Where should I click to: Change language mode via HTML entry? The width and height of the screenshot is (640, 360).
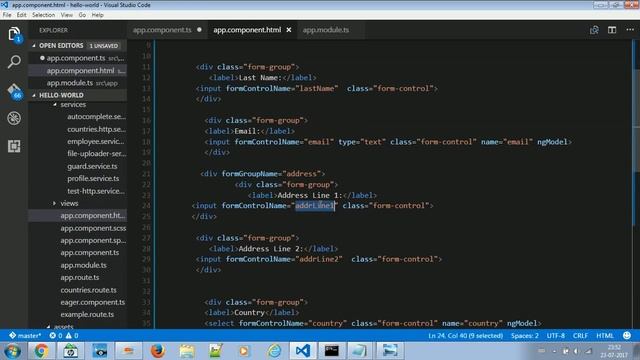604,336
